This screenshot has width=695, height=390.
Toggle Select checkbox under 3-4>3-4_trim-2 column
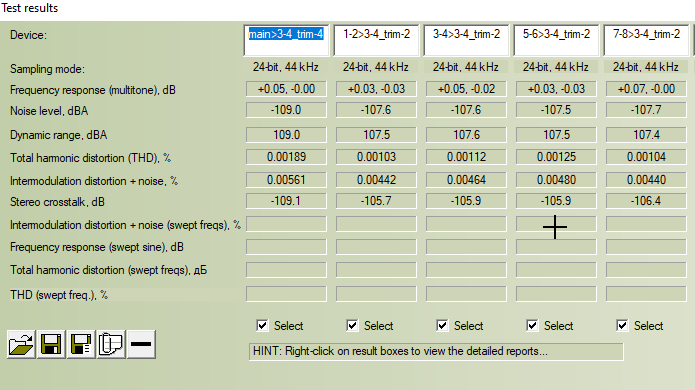coord(442,326)
